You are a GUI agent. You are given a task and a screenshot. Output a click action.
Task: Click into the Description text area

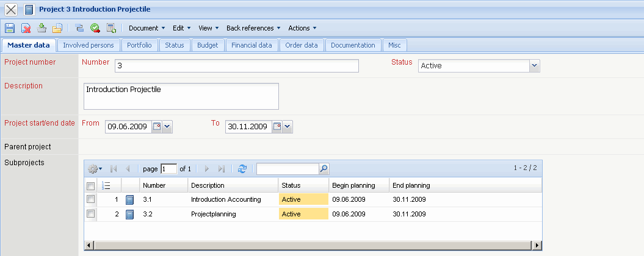point(181,96)
